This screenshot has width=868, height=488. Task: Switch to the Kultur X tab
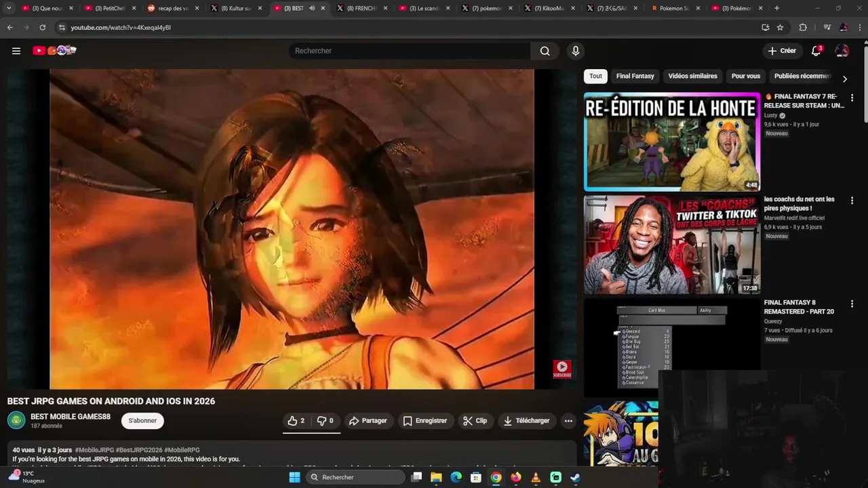click(x=237, y=8)
